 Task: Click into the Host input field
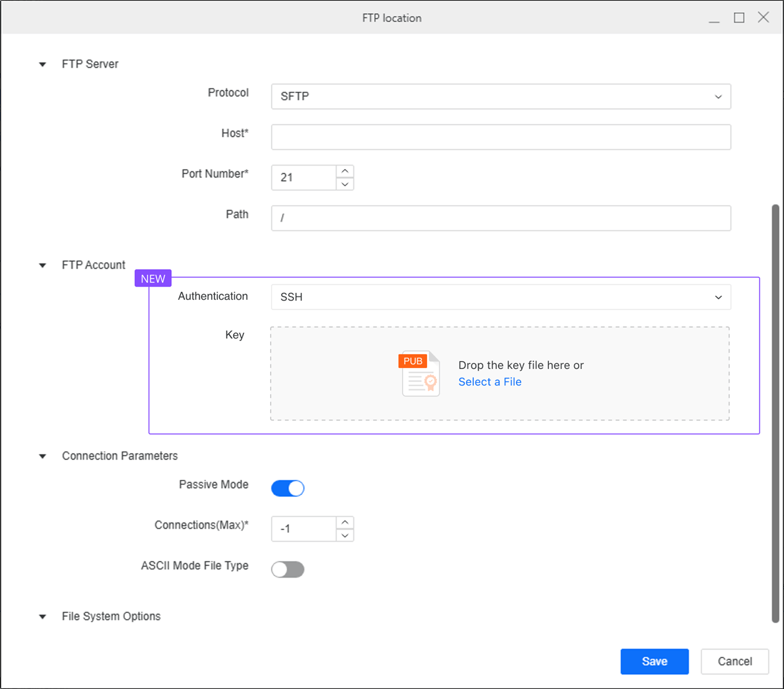pos(500,137)
